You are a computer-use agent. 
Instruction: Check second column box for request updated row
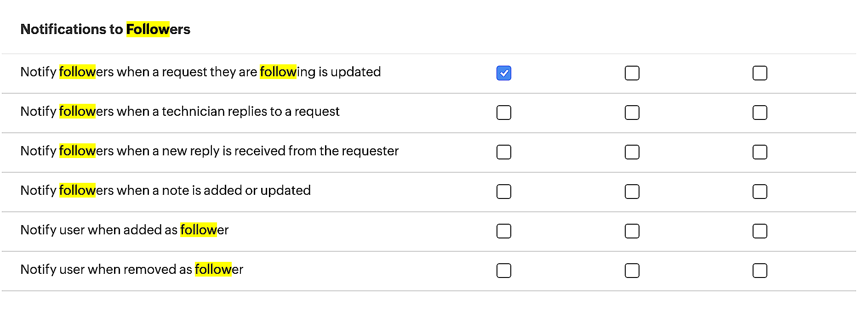(632, 73)
